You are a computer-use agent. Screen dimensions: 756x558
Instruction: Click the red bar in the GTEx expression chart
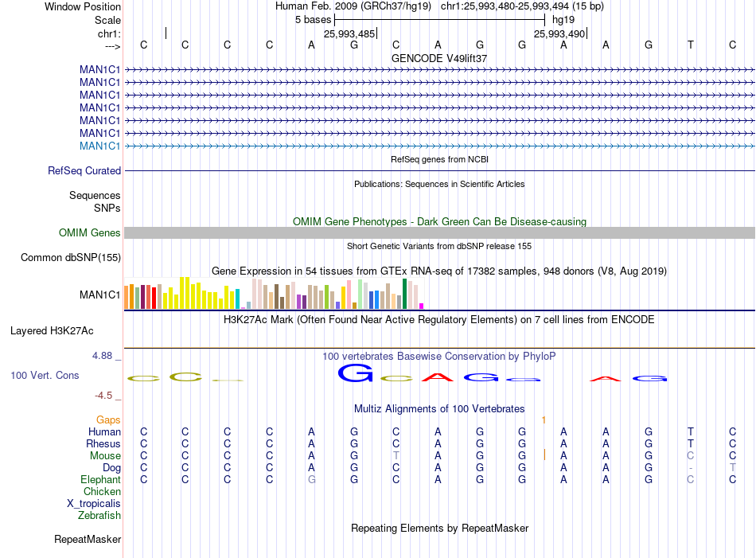pos(154,298)
